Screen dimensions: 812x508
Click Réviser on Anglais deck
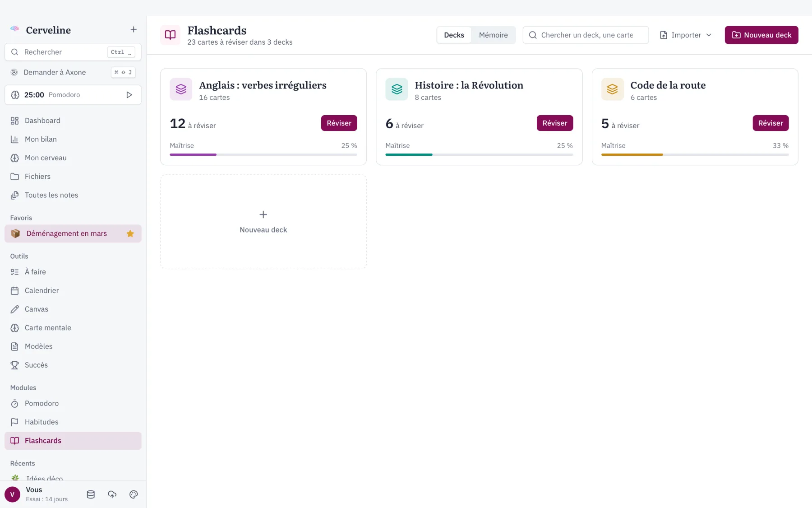339,123
